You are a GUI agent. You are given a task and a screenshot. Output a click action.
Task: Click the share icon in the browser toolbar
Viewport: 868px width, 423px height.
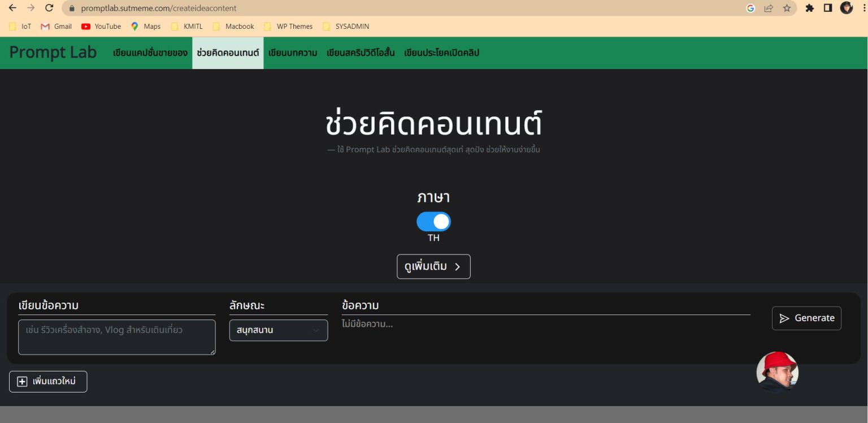point(769,8)
